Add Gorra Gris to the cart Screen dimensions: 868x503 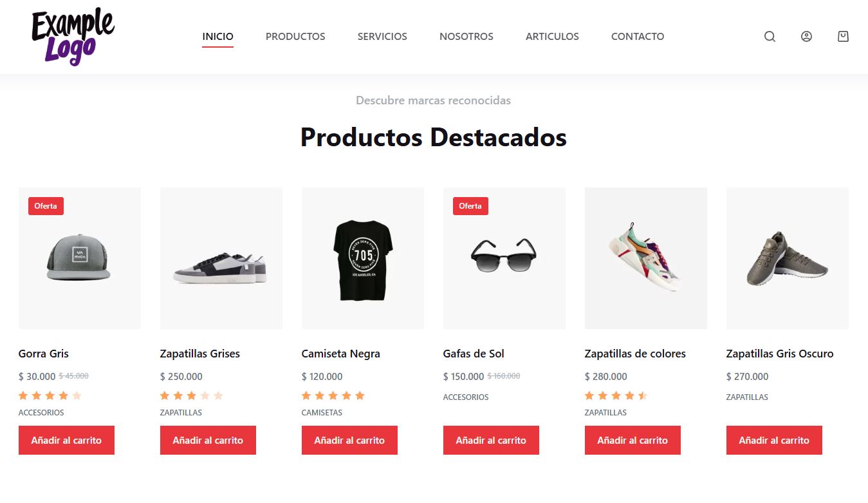click(x=66, y=441)
